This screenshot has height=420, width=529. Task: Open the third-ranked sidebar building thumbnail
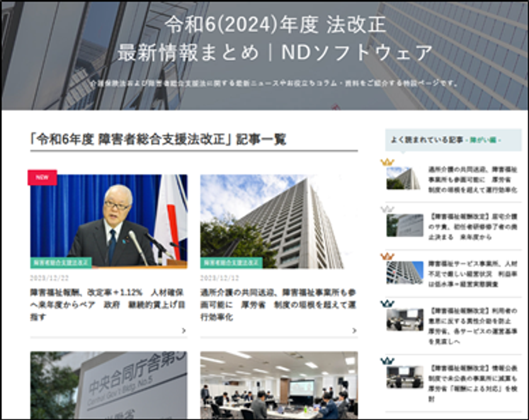pos(405,273)
